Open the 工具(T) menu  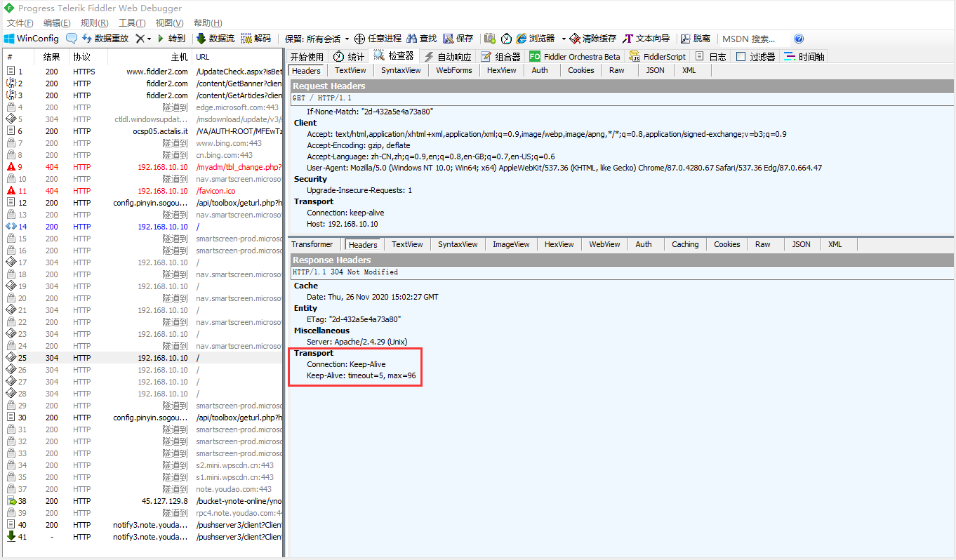(132, 23)
